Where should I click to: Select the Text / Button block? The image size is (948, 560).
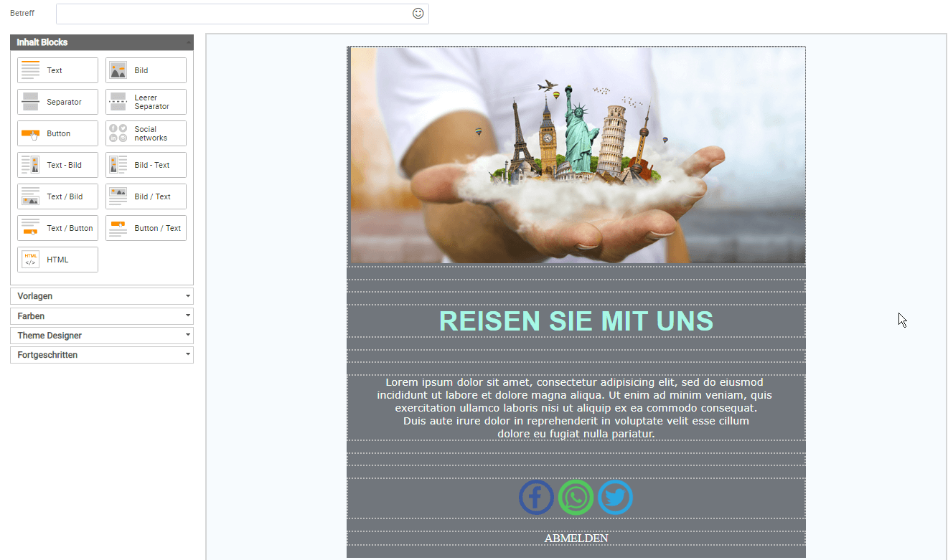(57, 228)
